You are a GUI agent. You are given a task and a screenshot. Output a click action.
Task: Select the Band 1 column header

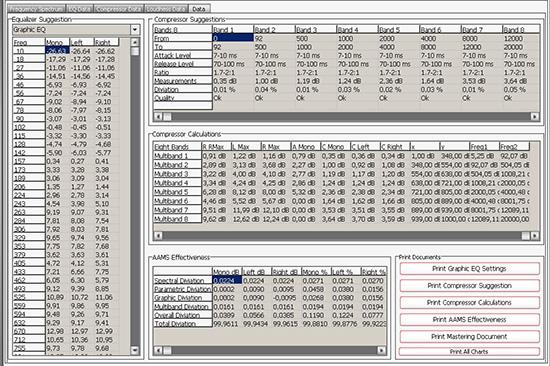tap(233, 30)
